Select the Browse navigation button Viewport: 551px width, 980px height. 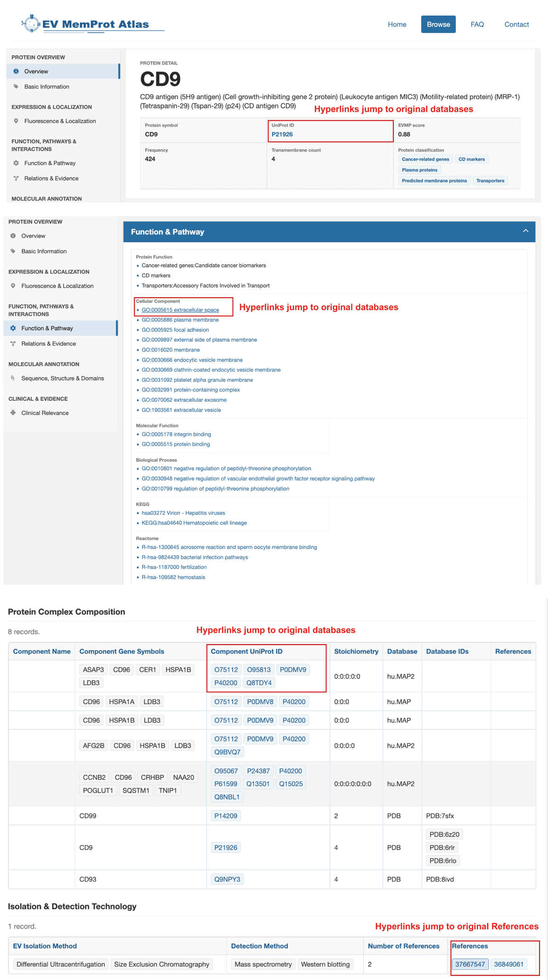(x=438, y=24)
